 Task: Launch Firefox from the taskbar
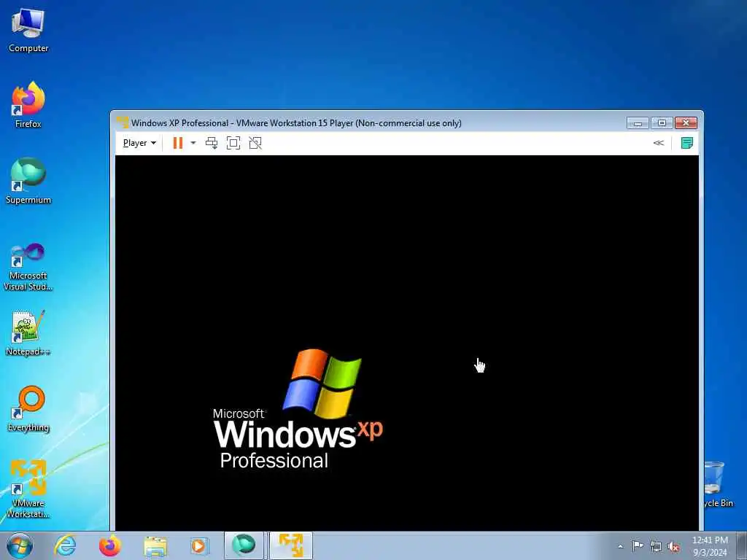pyautogui.click(x=110, y=545)
